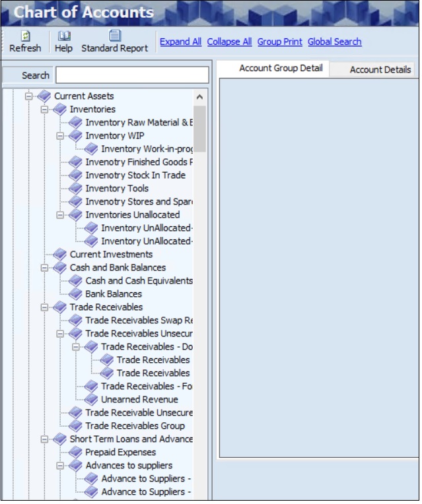Open the Account Details tab
Image resolution: width=422 pixels, height=504 pixels.
380,69
